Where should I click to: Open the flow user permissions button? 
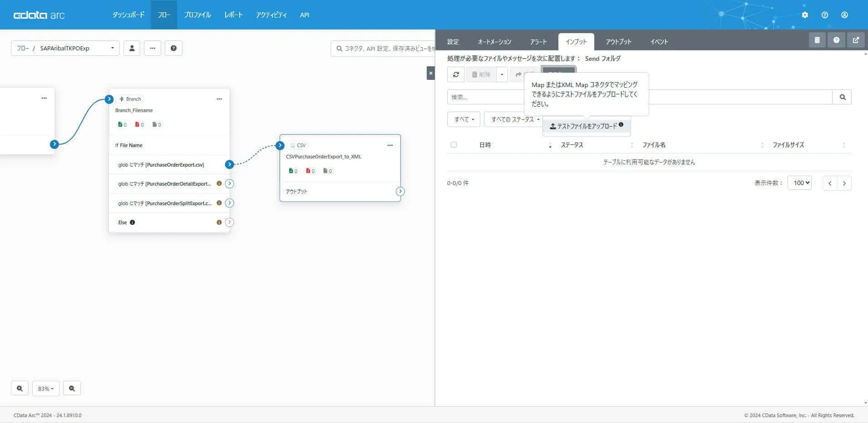point(132,48)
